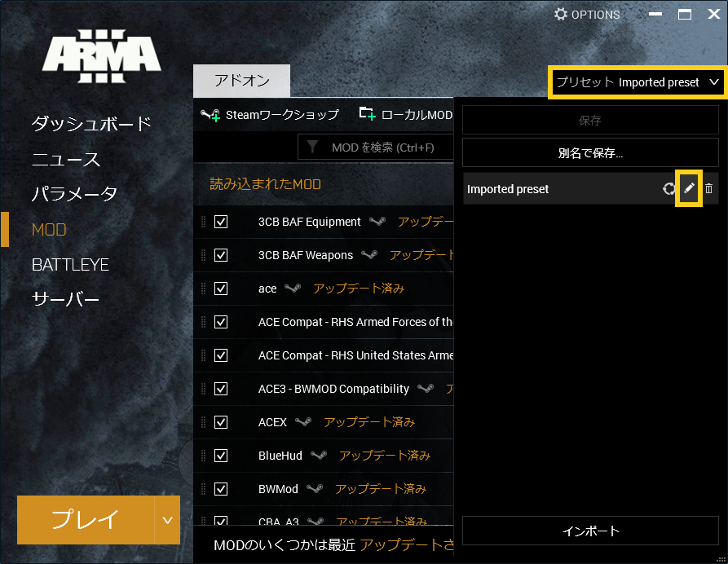This screenshot has width=728, height=564.
Task: Click the アップデートさ link at the bottom
Action: point(407,544)
